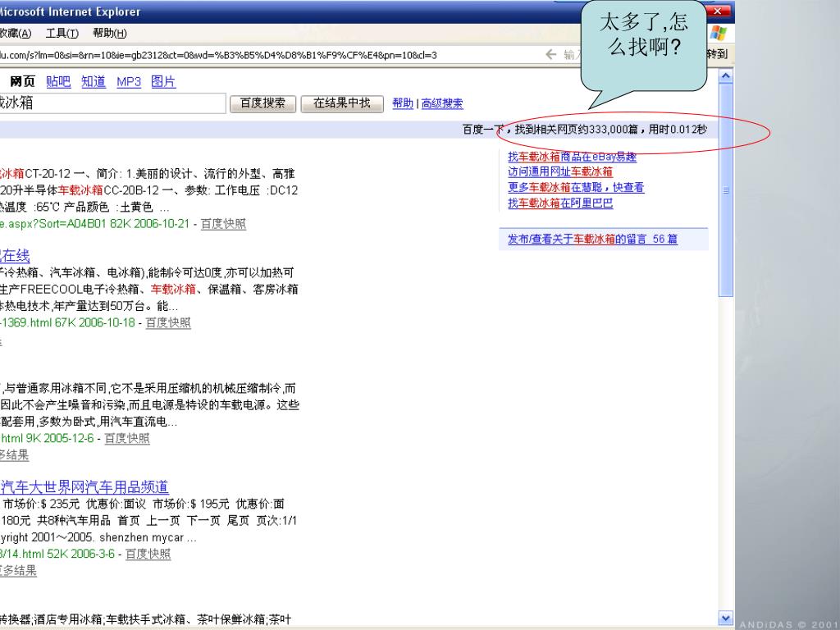
Task: Open 找车载冰箱商品在eBay易趣 link
Action: [x=572, y=157]
